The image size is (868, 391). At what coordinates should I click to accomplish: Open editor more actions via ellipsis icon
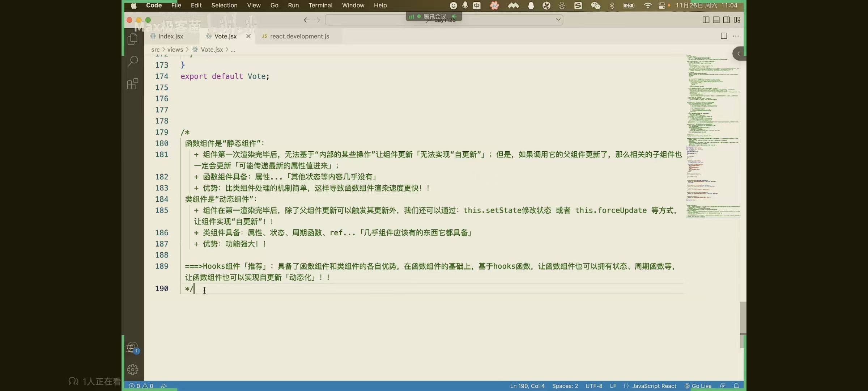[736, 36]
